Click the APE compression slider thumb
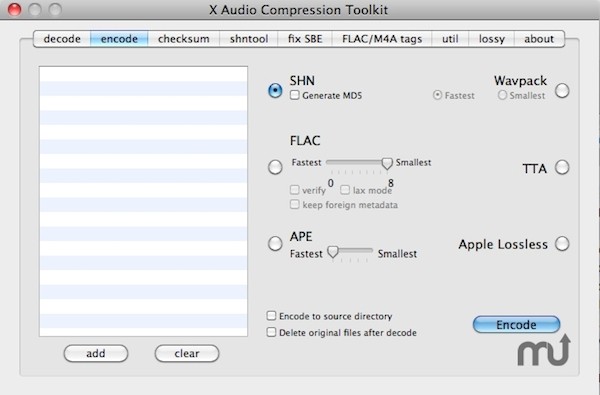The width and height of the screenshot is (600, 395). [x=333, y=252]
